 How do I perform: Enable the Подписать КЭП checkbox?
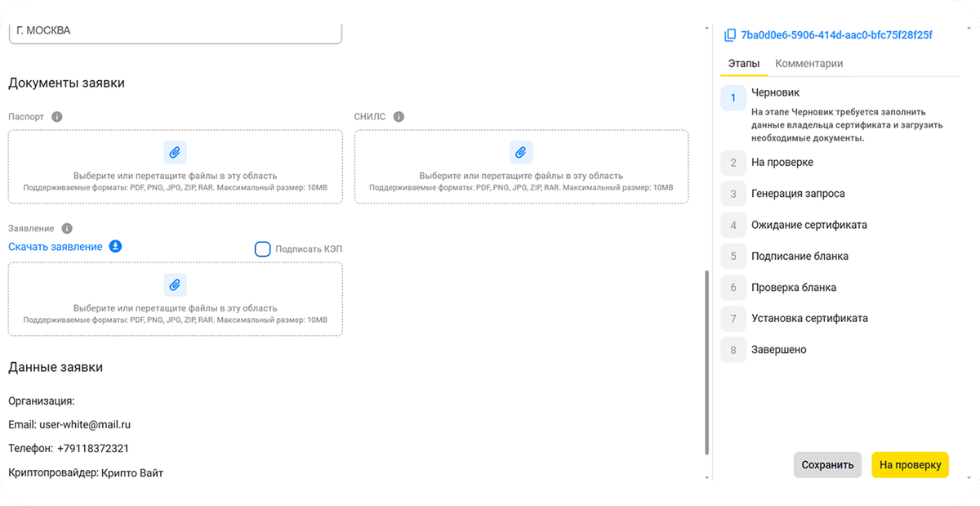point(263,249)
